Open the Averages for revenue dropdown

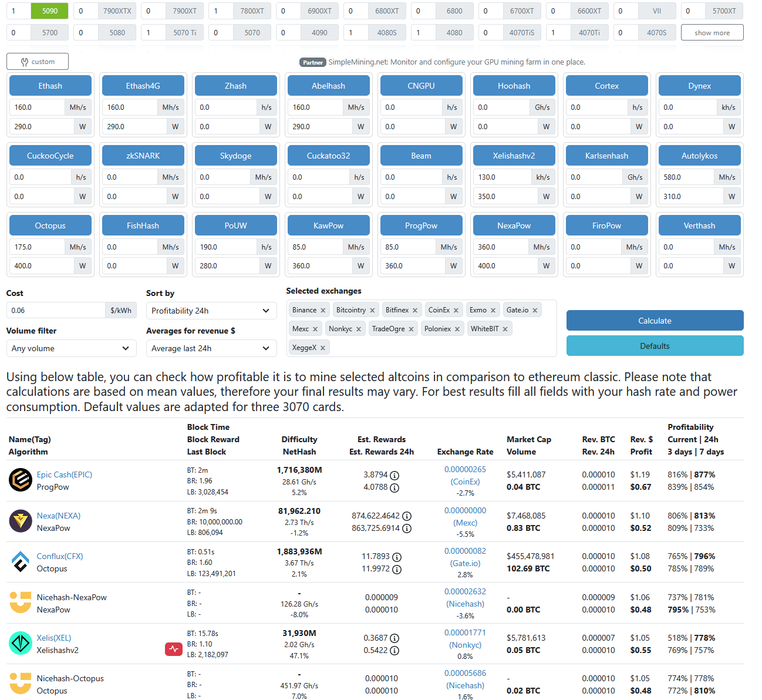(x=211, y=348)
